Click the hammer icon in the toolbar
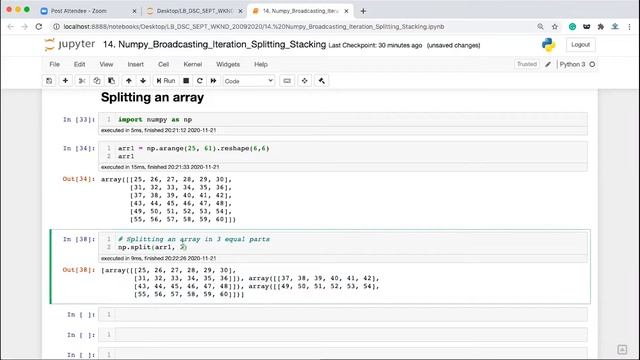Viewport: 640px width, 360px height. (322, 81)
